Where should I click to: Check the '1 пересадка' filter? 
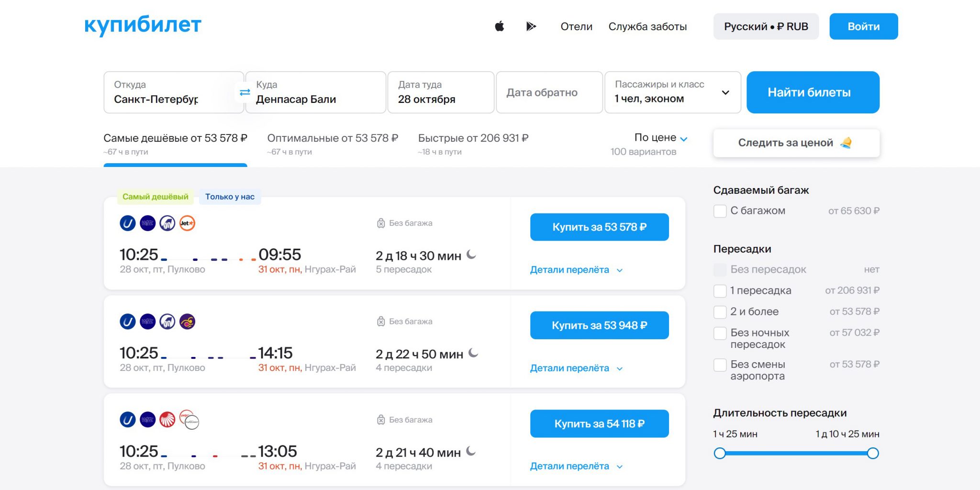tap(720, 291)
